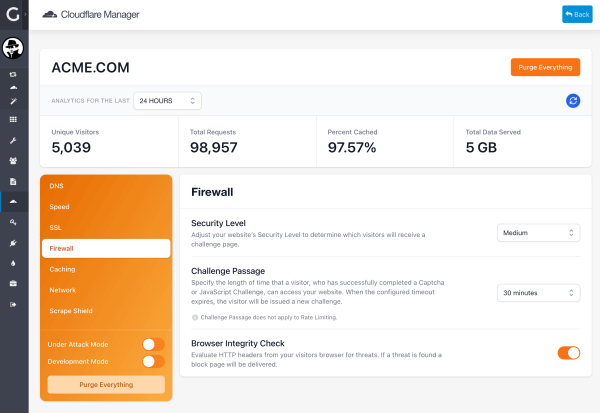
Task: Select the active Cloudflare cloud sidebar icon
Action: coord(13,201)
